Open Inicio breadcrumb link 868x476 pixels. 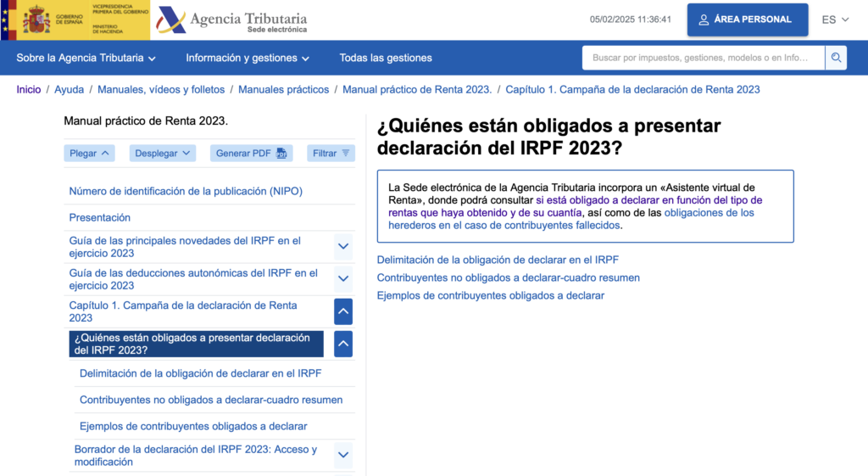(x=29, y=89)
